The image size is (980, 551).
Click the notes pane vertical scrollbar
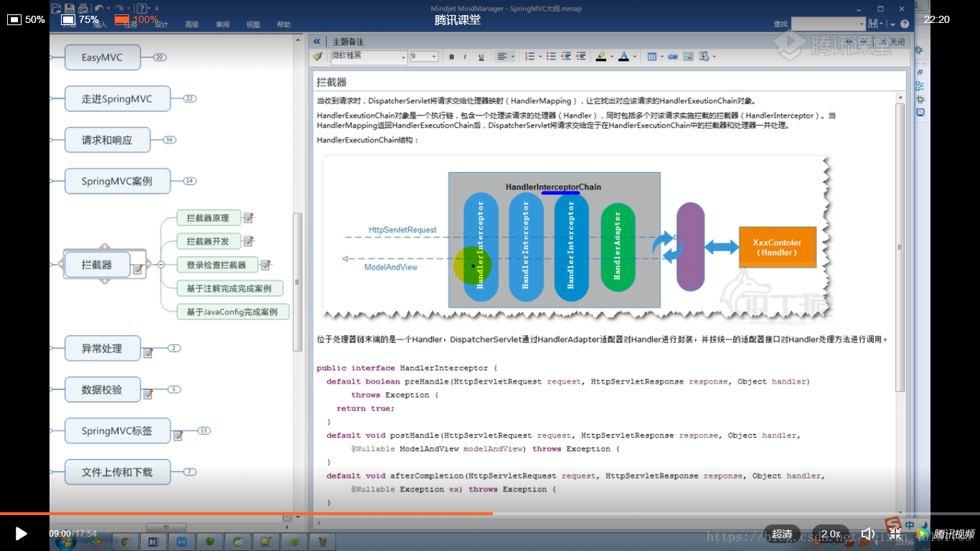pyautogui.click(x=900, y=248)
